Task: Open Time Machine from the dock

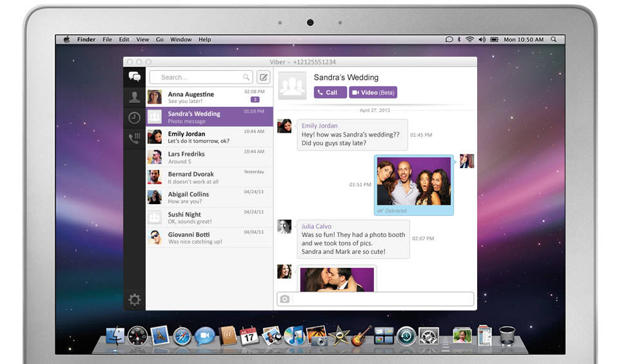Action: [406, 336]
